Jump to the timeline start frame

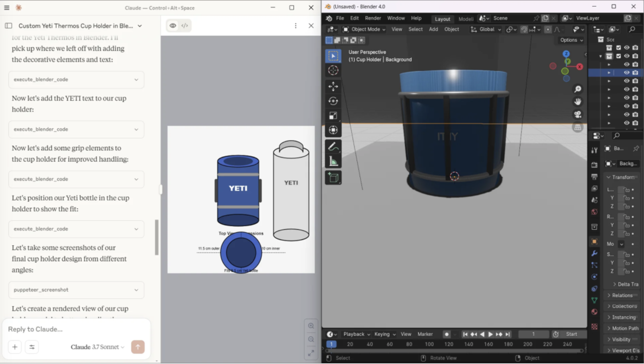tap(465, 334)
